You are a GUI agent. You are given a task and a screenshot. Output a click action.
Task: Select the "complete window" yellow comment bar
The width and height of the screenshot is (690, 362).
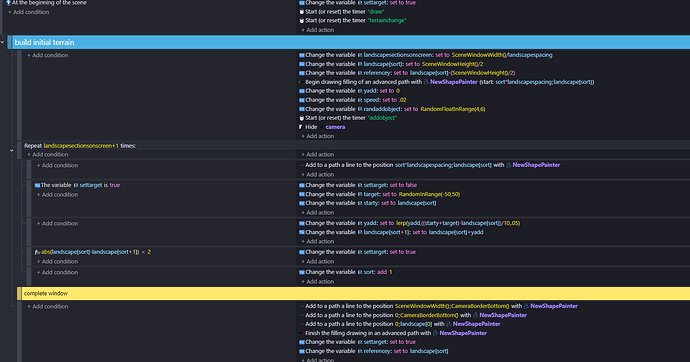(x=353, y=293)
